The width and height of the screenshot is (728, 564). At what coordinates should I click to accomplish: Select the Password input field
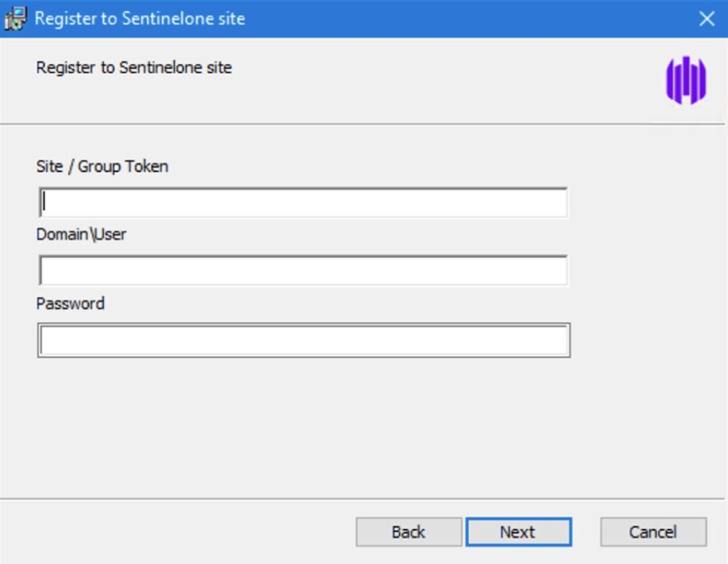(304, 340)
